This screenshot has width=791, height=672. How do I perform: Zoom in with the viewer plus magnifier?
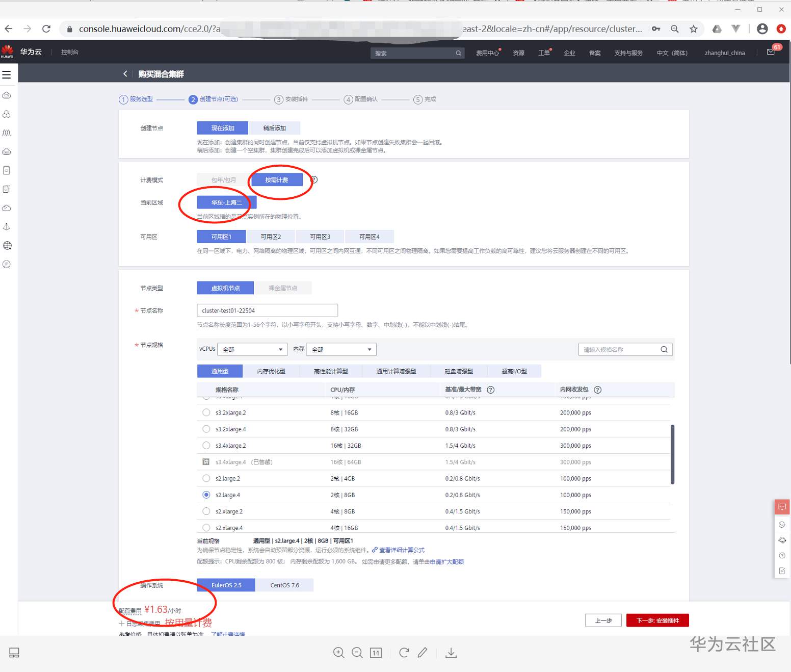339,653
